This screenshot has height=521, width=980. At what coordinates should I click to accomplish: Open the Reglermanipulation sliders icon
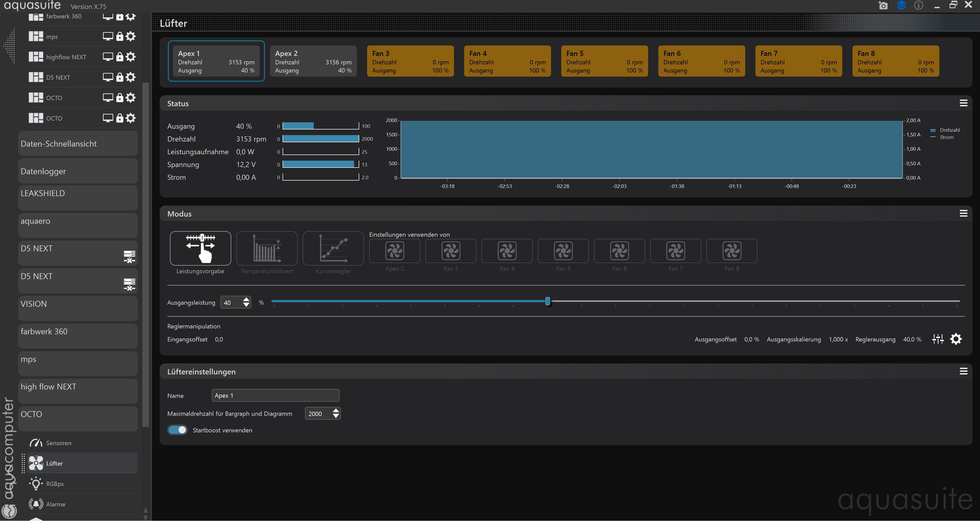coord(938,339)
